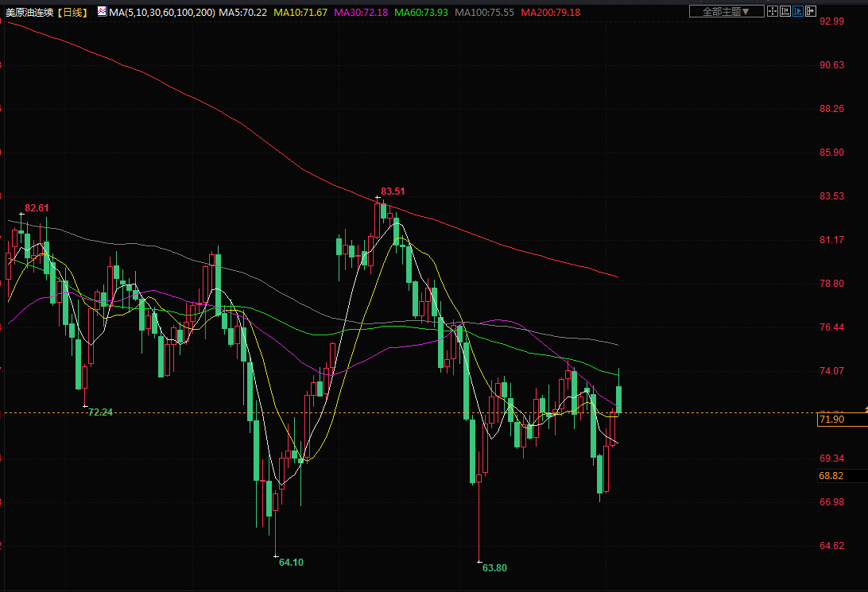
Task: Click the magenta MA30:72.18 value
Action: point(361,12)
